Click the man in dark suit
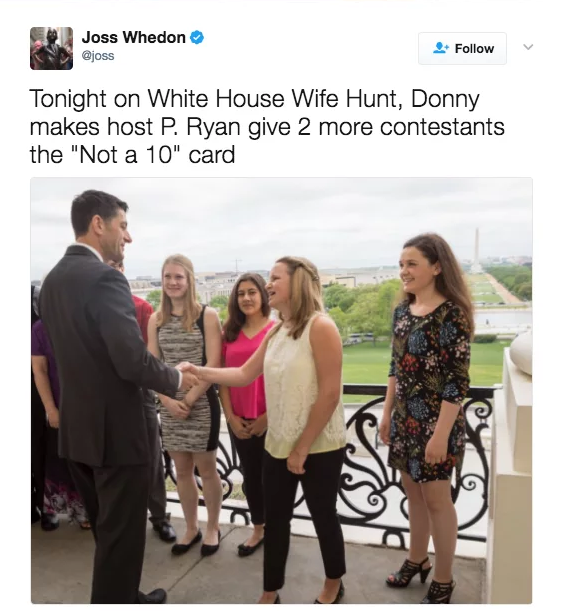The image size is (561, 613). click(102, 395)
